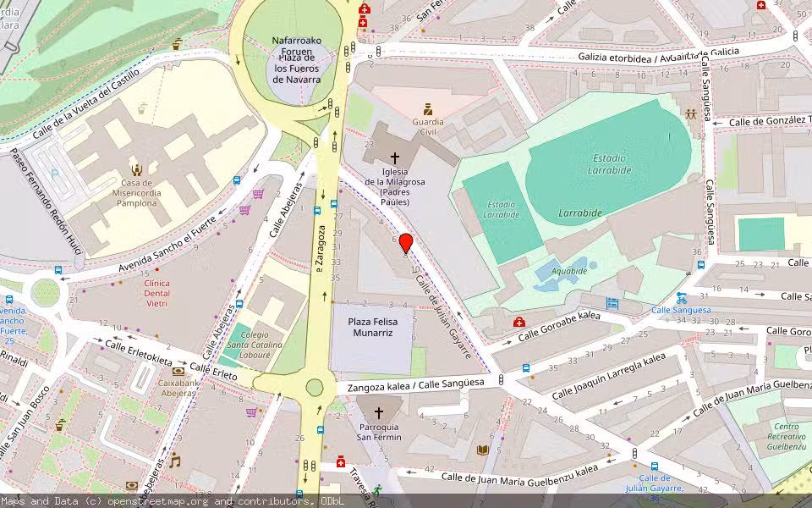
Task: Select the bicycle icon beside Calle Sanguesa label
Action: (x=682, y=301)
